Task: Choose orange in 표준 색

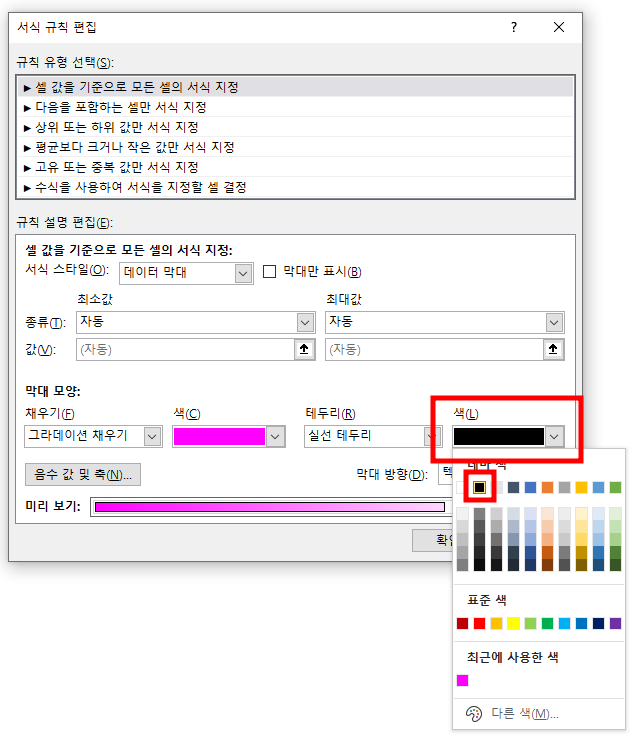Action: click(x=497, y=624)
